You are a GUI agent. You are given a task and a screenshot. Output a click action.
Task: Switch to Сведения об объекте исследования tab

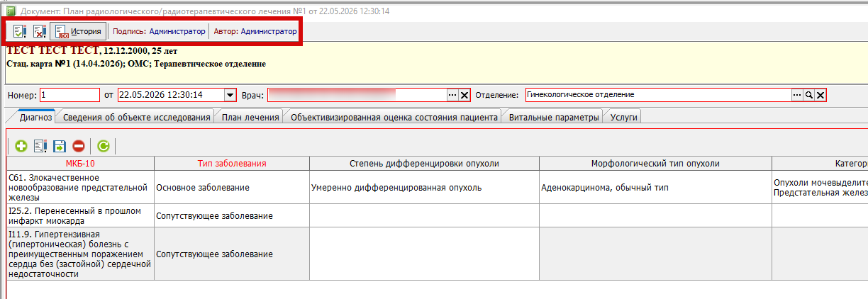(x=137, y=118)
